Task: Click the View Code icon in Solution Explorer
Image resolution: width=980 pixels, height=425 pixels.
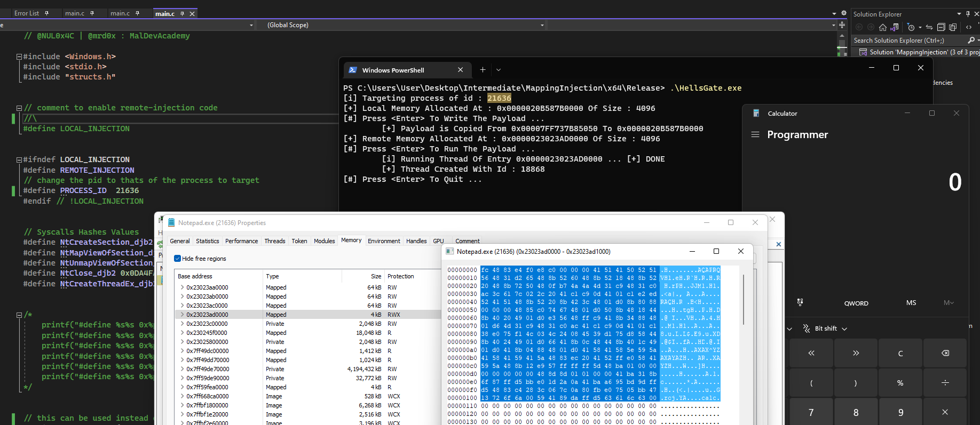Action: tap(969, 27)
